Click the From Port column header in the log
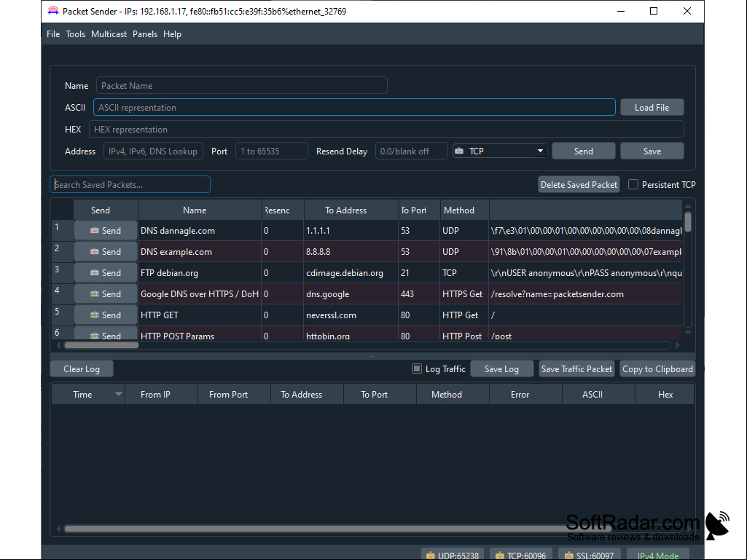Viewport: 747px width, 560px height. tap(234, 394)
